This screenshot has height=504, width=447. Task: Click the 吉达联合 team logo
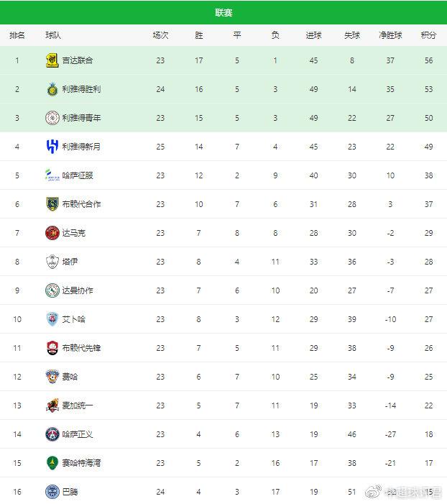52,60
